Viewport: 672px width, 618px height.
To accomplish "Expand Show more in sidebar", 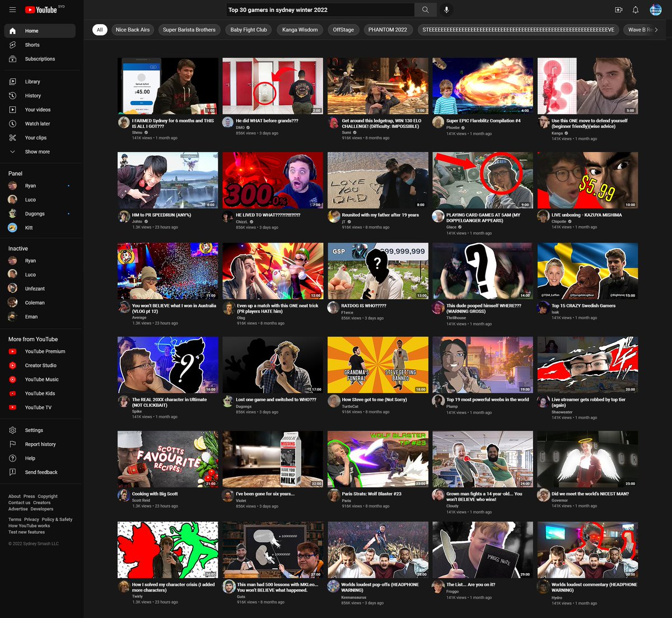I will click(40, 152).
